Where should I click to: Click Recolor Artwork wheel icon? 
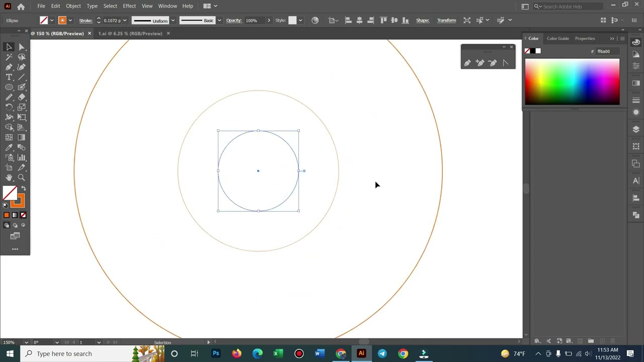click(315, 20)
